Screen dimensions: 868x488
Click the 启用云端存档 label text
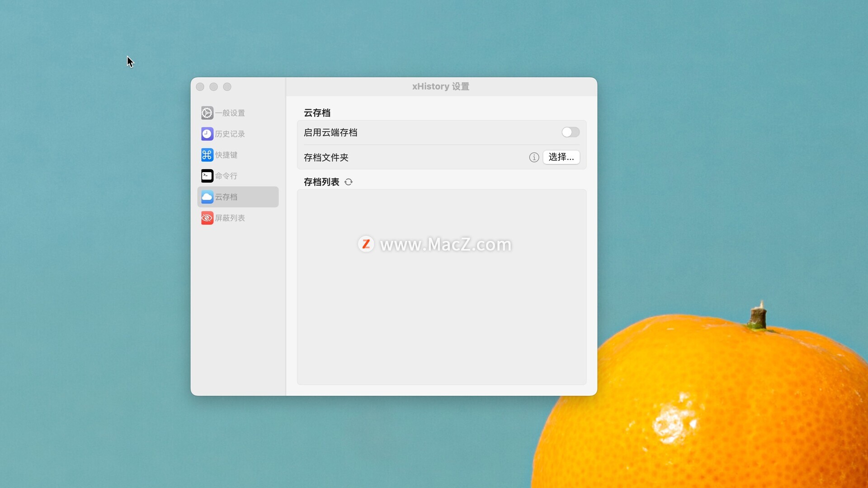[x=330, y=132]
